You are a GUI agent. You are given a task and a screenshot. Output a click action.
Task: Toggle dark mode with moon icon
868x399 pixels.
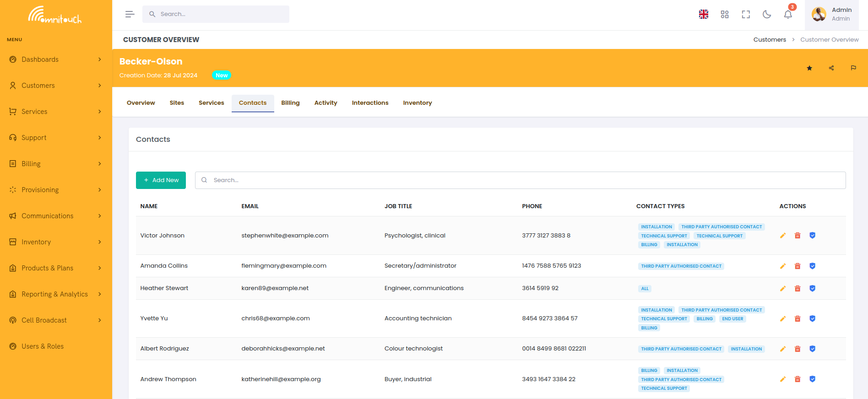767,14
